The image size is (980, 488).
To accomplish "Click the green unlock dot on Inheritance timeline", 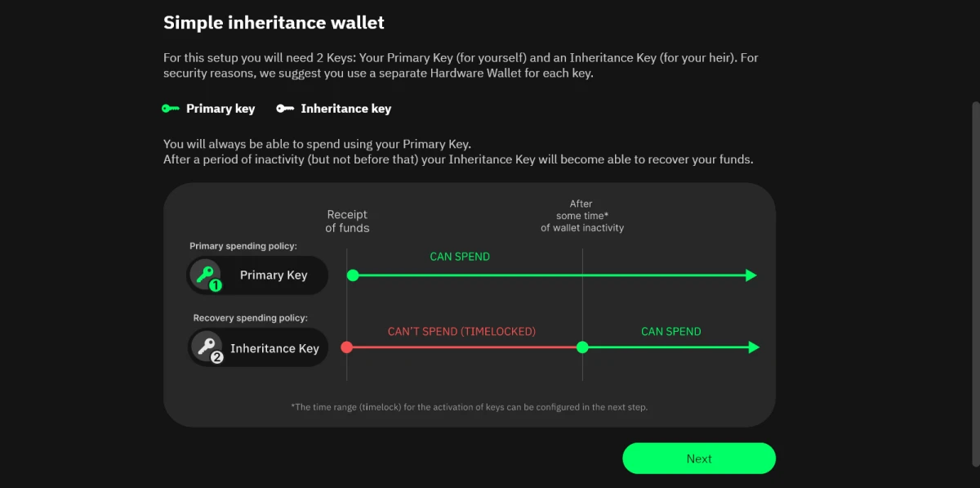I will click(x=582, y=347).
